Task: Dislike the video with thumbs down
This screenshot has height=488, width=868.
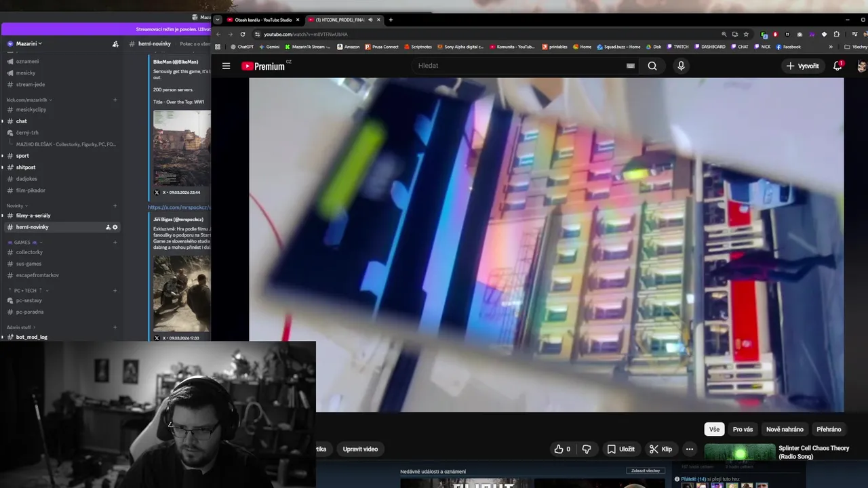Action: (587, 449)
